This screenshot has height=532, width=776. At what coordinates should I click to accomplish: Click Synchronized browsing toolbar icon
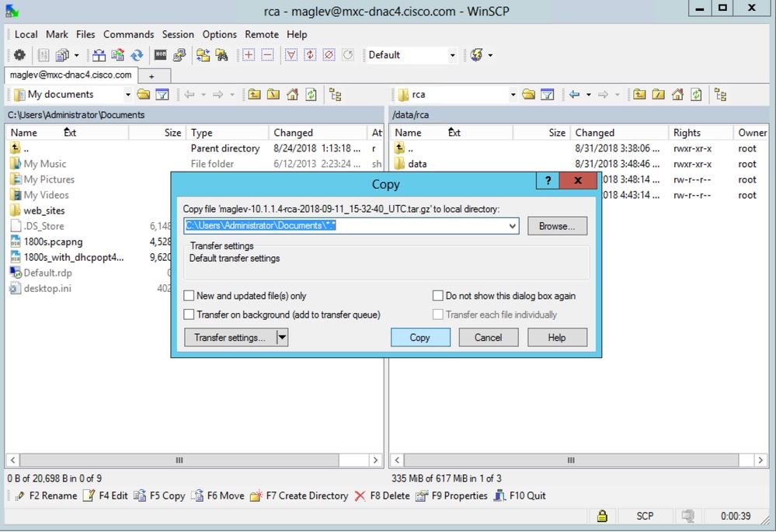[203, 55]
